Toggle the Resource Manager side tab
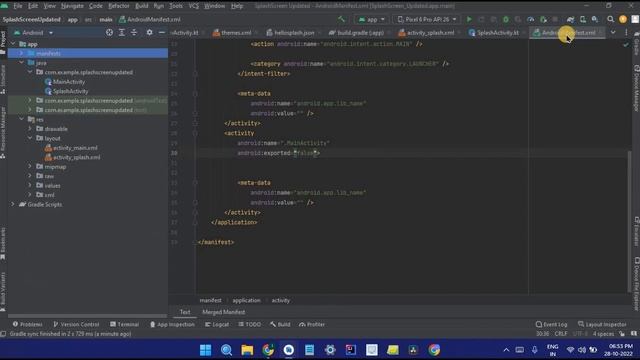This screenshot has width=640, height=360. pyautogui.click(x=3, y=133)
